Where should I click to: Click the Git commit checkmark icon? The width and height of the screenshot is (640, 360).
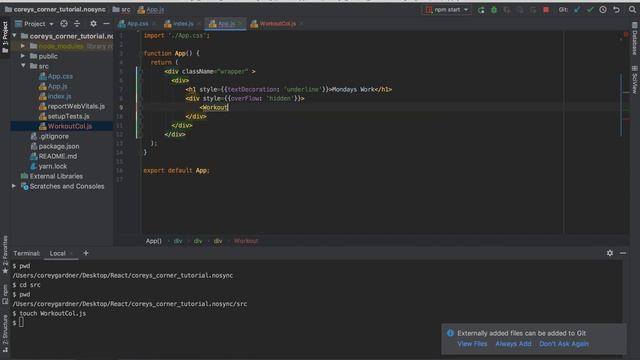pyautogui.click(x=590, y=10)
